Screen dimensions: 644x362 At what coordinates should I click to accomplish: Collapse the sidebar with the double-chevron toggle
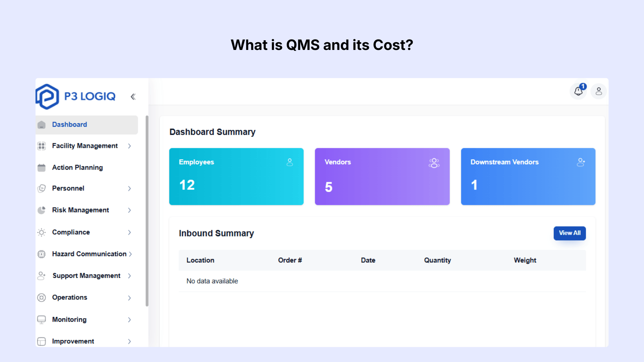click(x=133, y=97)
